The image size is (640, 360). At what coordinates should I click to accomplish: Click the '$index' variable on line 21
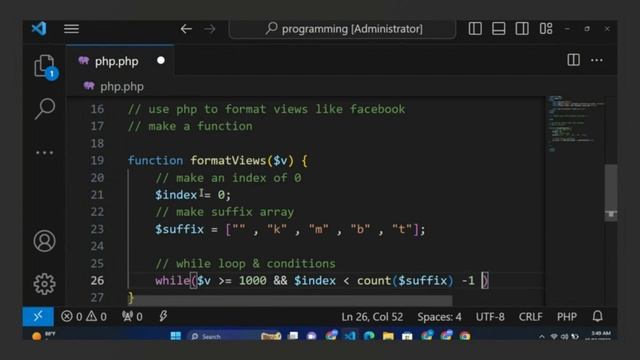[176, 195]
